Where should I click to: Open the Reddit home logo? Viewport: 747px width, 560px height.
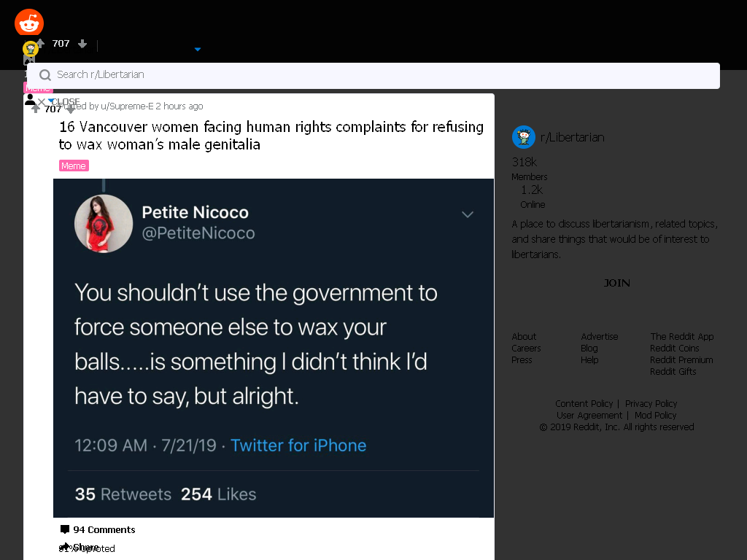point(29,23)
